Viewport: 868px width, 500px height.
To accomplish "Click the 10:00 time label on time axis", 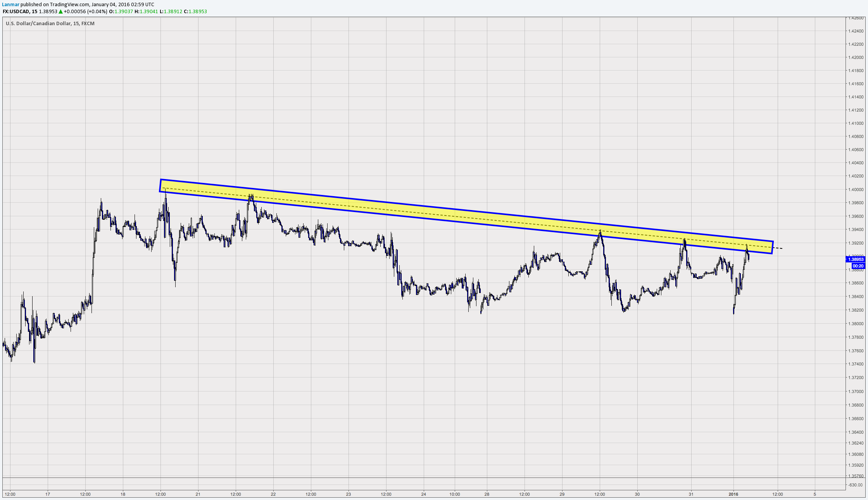I will pyautogui.click(x=455, y=494).
